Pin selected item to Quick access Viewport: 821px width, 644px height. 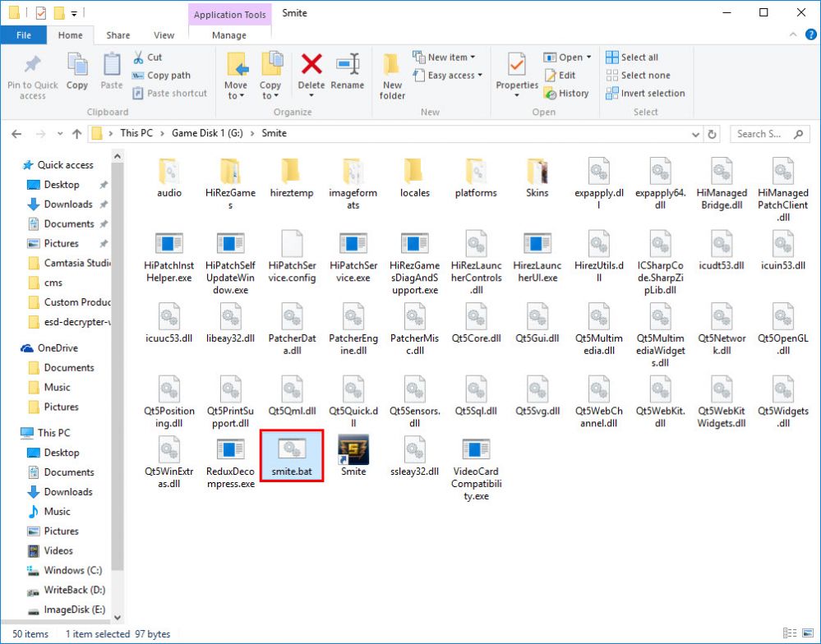click(x=31, y=78)
